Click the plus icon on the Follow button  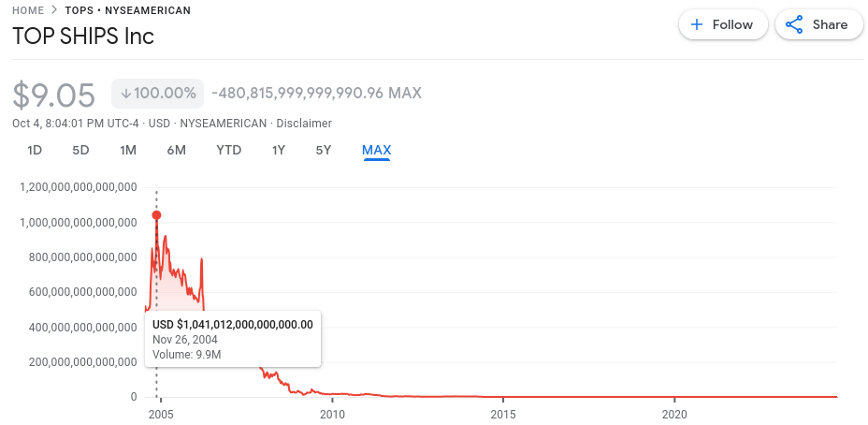(697, 25)
